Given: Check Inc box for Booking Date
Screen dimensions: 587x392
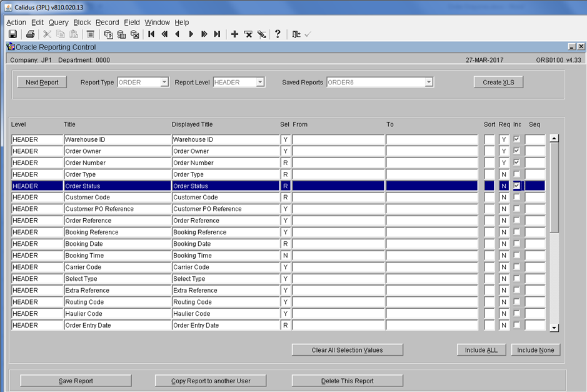Looking at the screenshot, I should point(516,243).
